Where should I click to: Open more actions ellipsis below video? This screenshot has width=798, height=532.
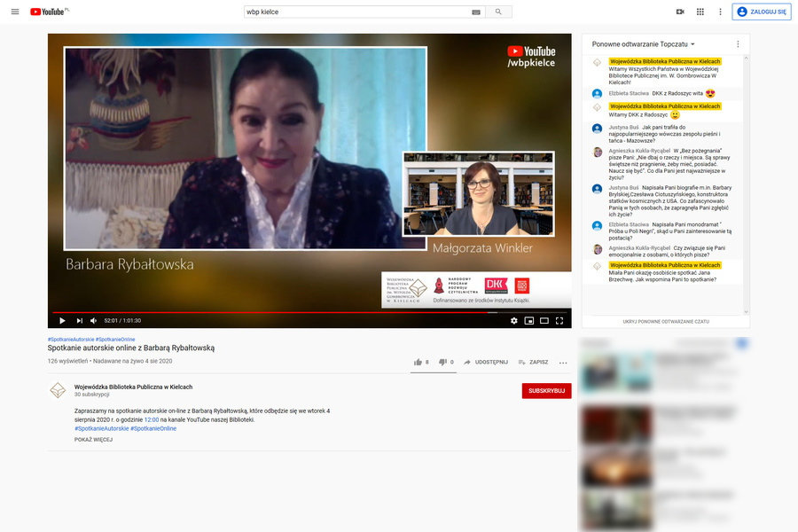coord(563,363)
